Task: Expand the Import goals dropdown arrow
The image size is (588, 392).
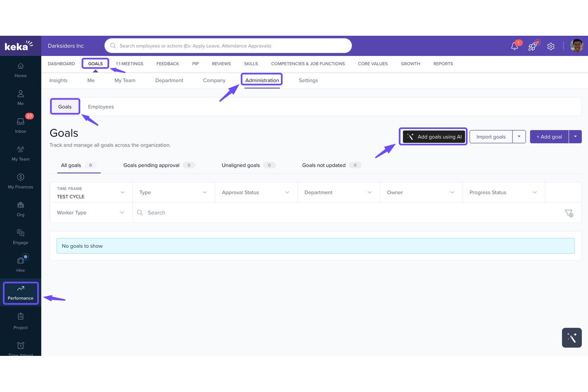Action: tap(519, 137)
